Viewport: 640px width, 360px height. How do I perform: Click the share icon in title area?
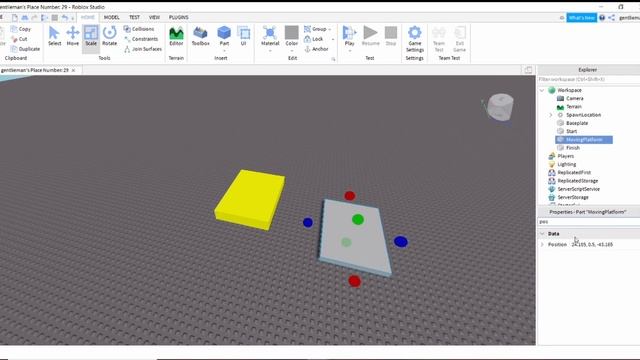611,18
